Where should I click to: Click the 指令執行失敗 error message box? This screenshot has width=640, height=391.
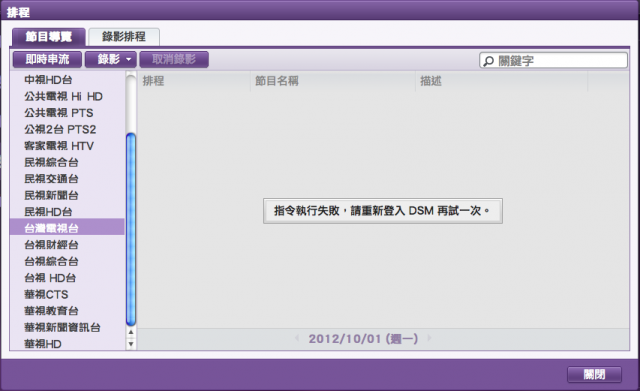pos(383,211)
